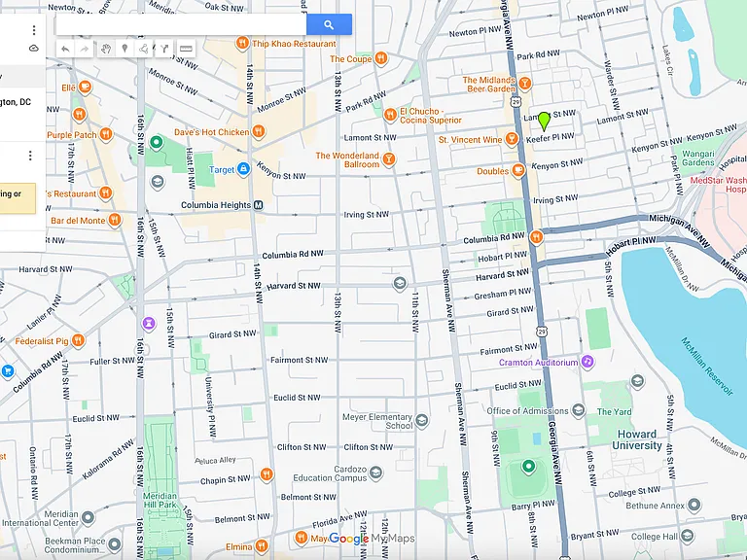747x560 pixels.
Task: Click the Google logo at map bottom
Action: coord(349,539)
